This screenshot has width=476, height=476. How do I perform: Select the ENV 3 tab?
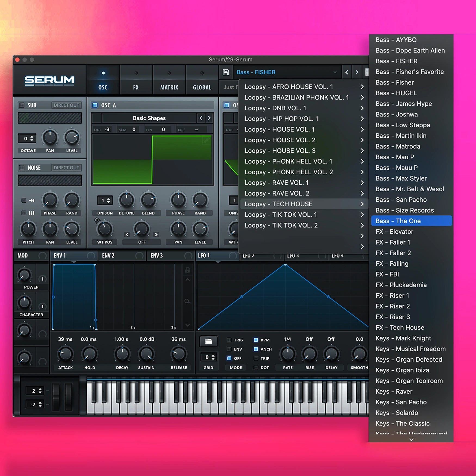(171, 255)
